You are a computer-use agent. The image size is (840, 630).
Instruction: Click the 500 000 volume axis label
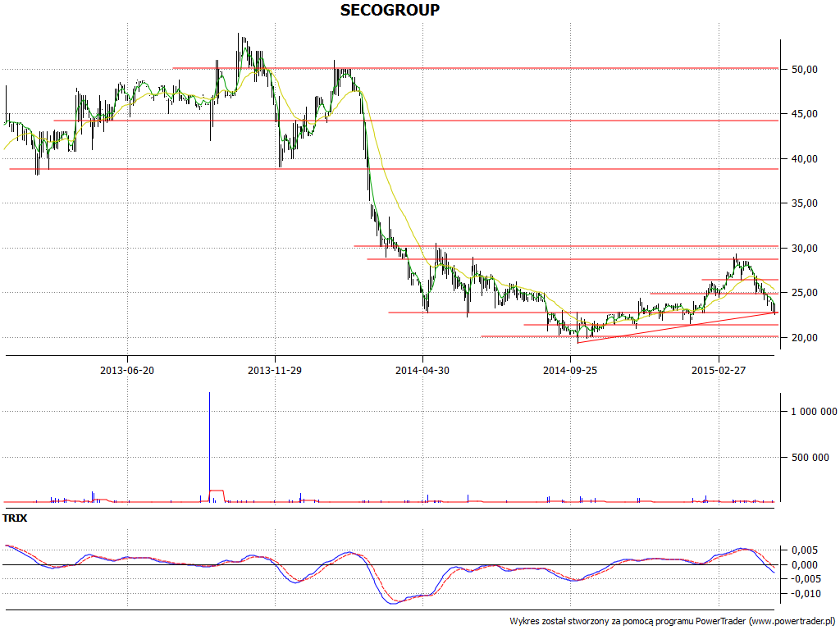click(x=810, y=458)
